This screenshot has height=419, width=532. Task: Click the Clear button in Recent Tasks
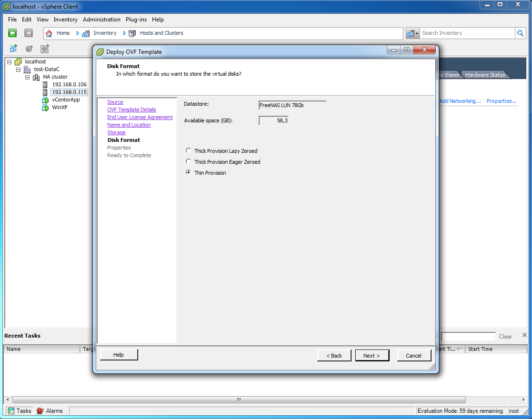[x=505, y=337]
